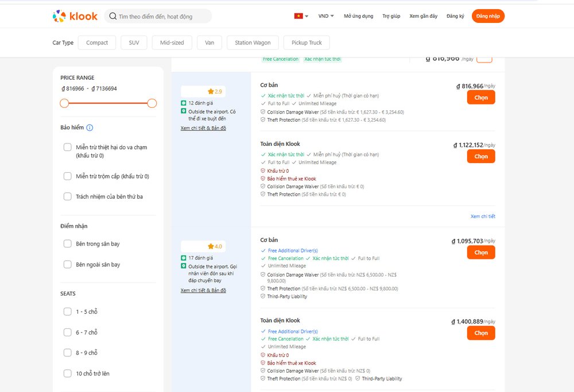Open the VND currency dropdown
This screenshot has width=574, height=392.
[x=326, y=16]
